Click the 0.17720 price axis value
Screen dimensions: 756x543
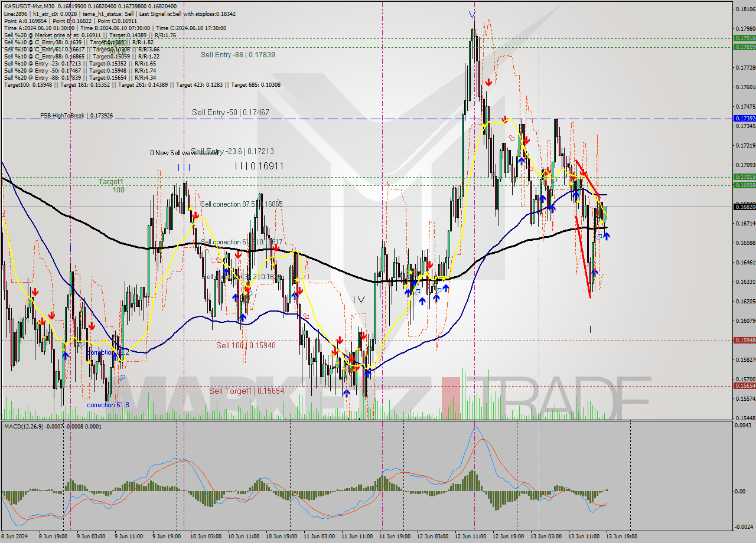pos(745,67)
